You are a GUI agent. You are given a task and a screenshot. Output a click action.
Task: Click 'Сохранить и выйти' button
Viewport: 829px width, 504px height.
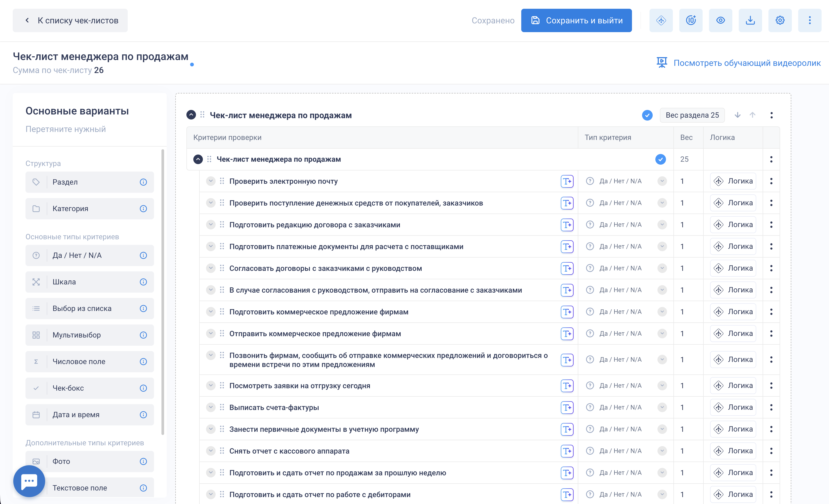click(576, 20)
